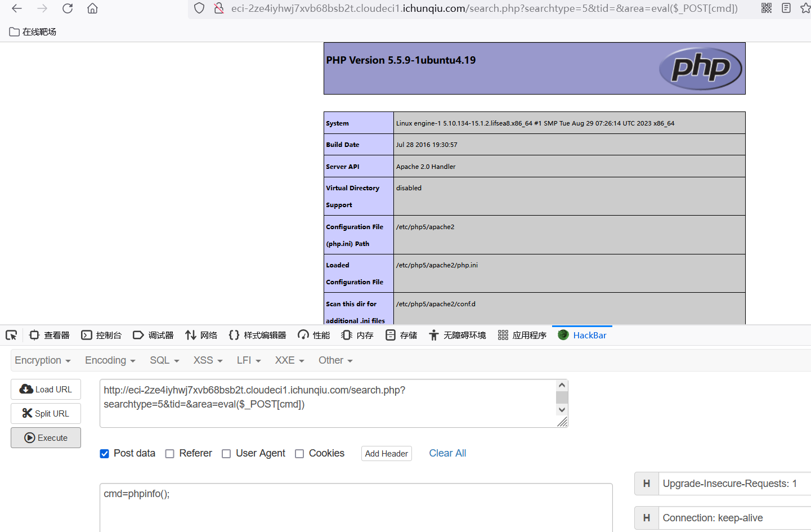Click the Clear All link
The width and height of the screenshot is (811, 532).
[447, 453]
